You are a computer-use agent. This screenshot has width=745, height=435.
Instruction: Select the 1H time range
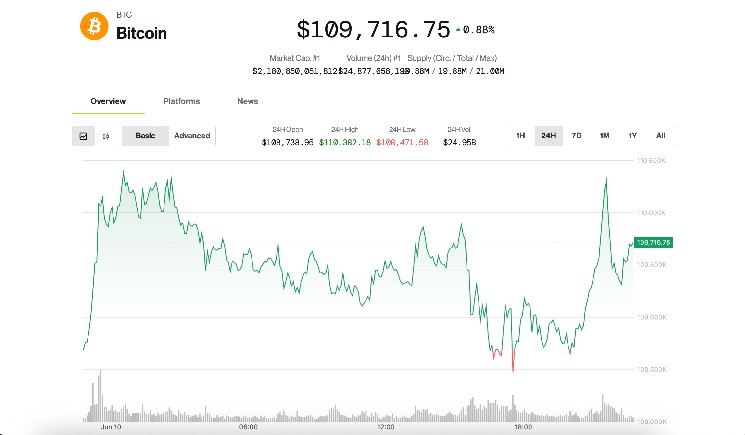coord(521,136)
